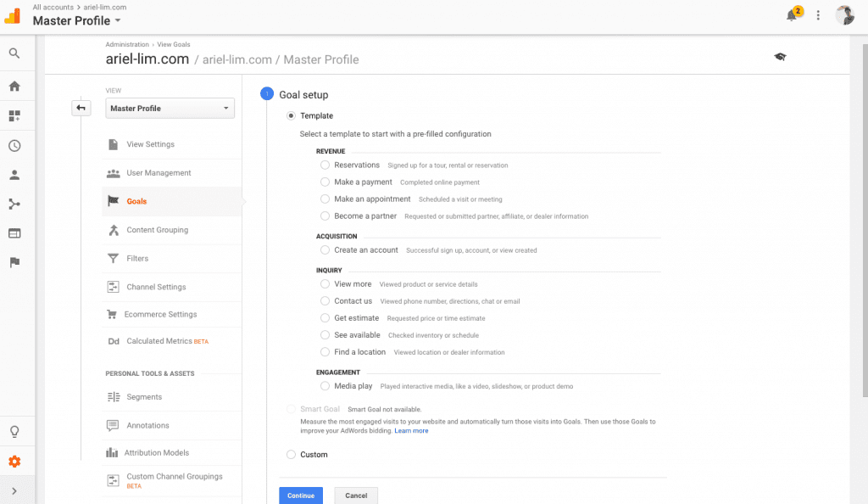This screenshot has width=868, height=504.
Task: Open the three-dot options menu
Action: coord(818,15)
